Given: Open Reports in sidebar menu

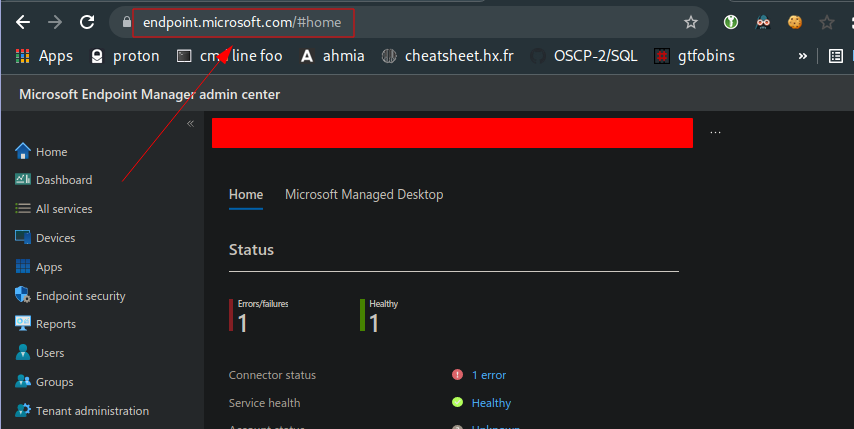Looking at the screenshot, I should pos(56,324).
